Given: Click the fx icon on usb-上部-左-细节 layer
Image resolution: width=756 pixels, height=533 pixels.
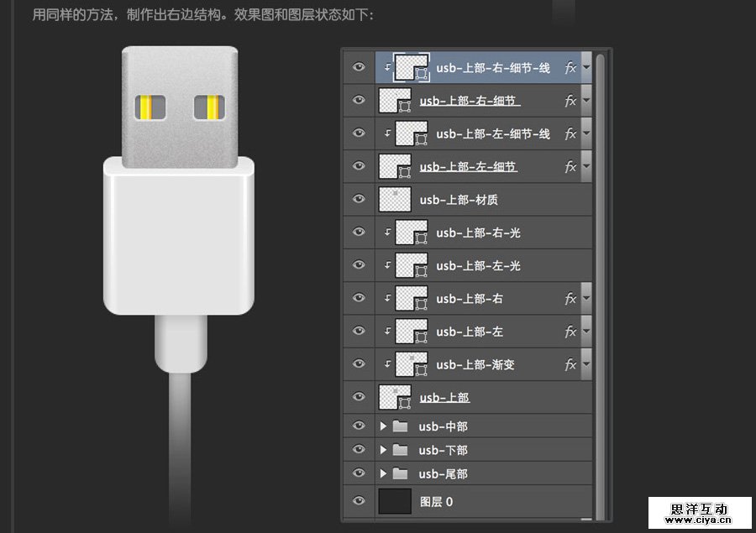Looking at the screenshot, I should pyautogui.click(x=571, y=166).
